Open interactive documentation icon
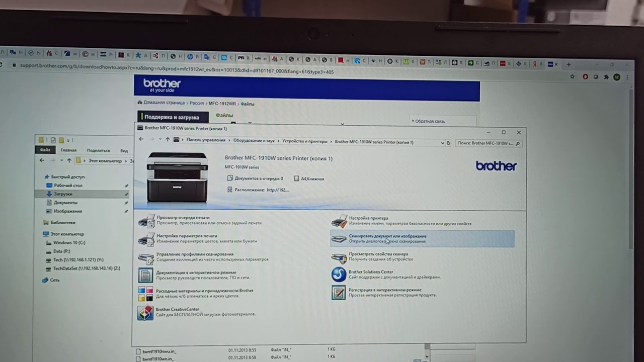 click(146, 276)
